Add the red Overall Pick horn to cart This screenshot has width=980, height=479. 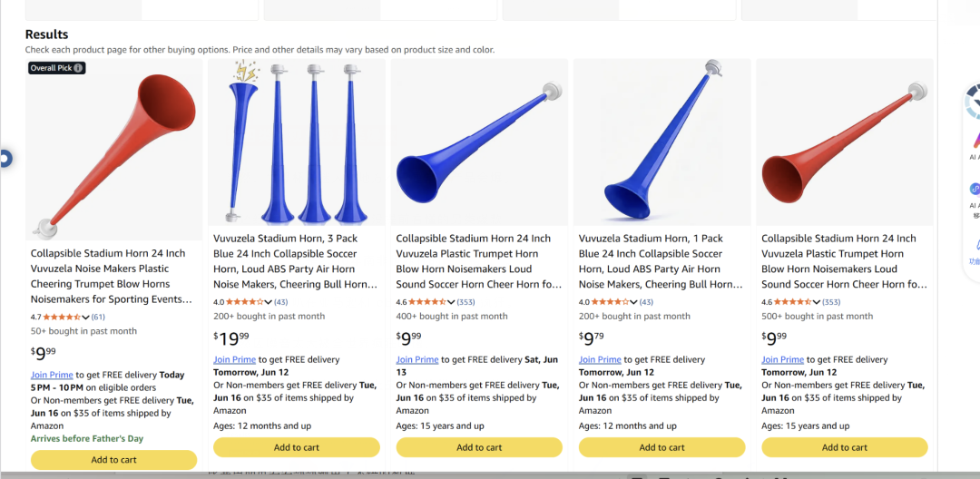click(113, 460)
